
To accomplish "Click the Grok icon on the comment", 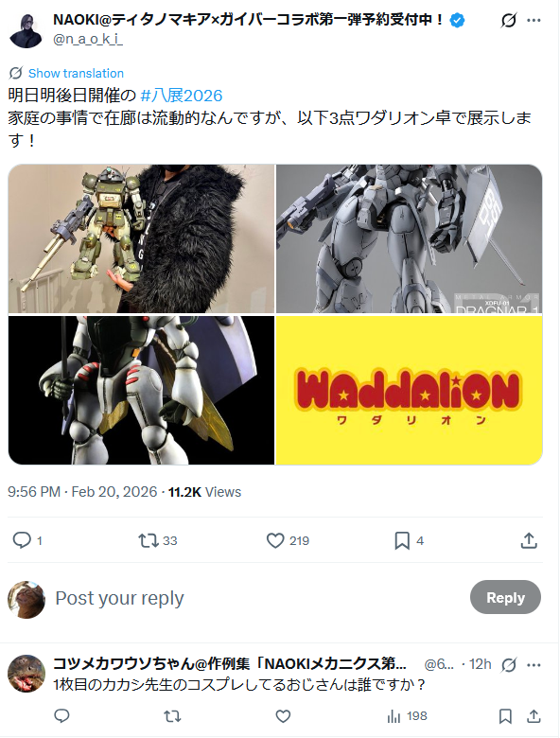I will pos(508,665).
